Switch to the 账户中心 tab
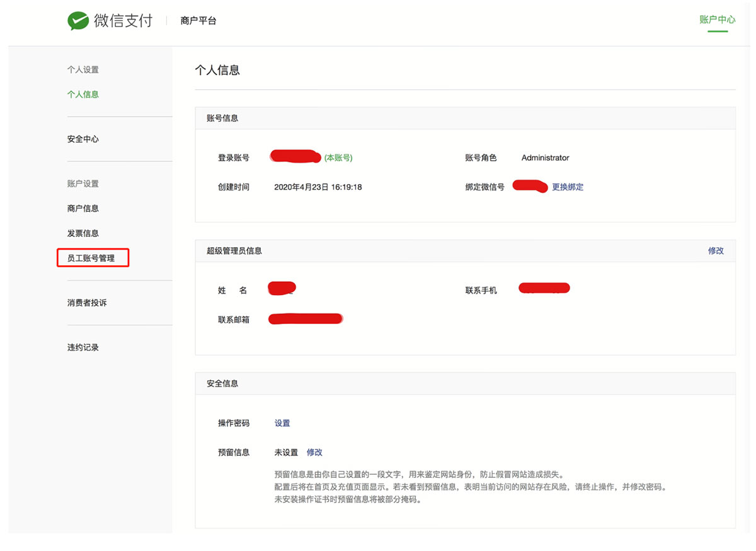 [717, 20]
